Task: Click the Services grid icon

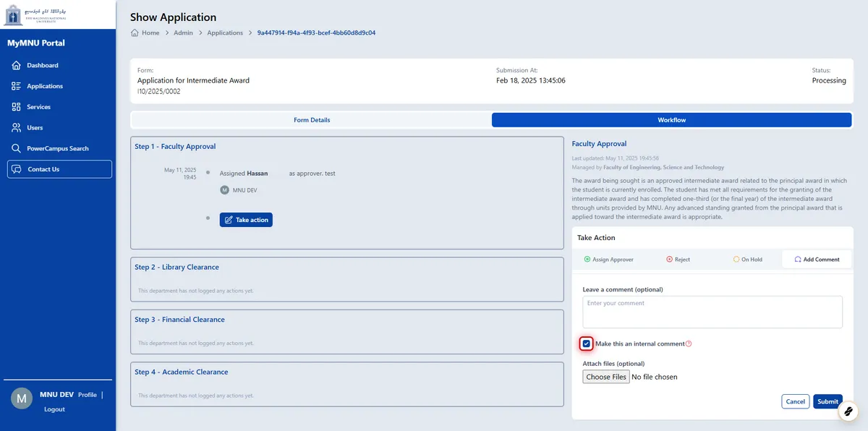Action: (x=16, y=107)
